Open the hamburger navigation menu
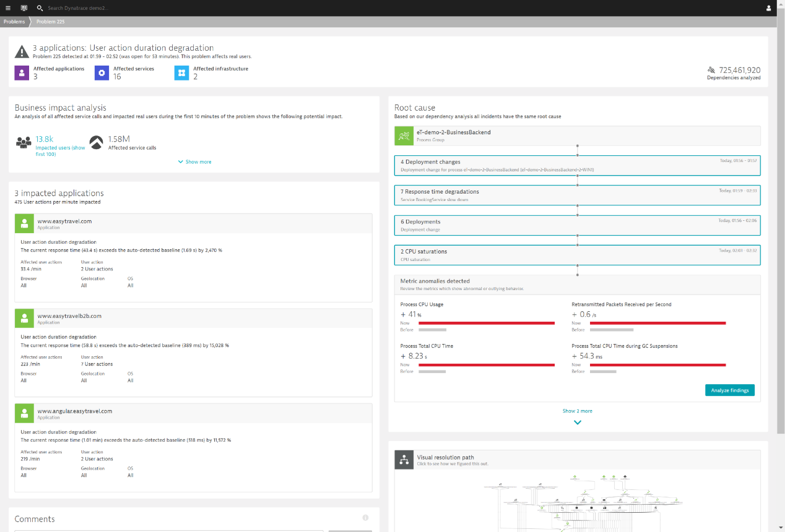This screenshot has height=532, width=785. pos(8,8)
